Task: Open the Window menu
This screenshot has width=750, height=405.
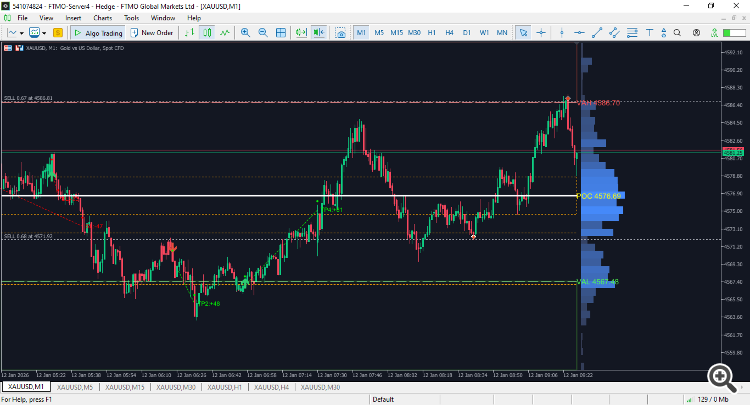Action: pyautogui.click(x=163, y=18)
